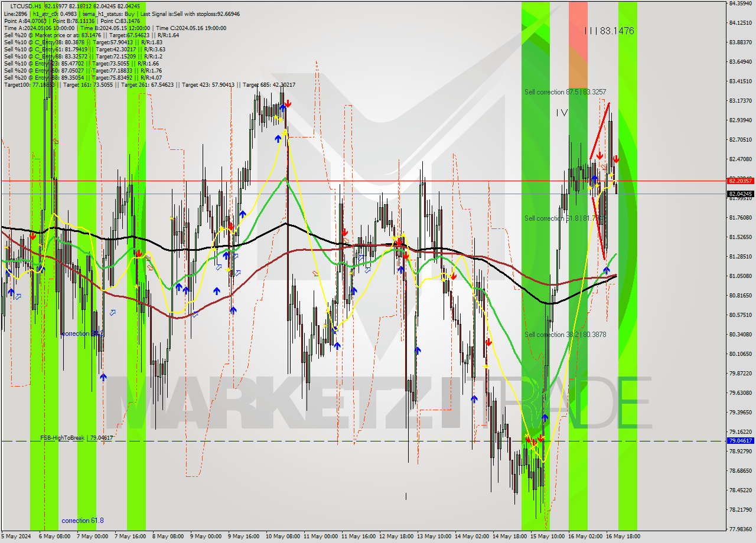Screen dimensions: 756x543
Task: Click '9 May 16:00' on the time axis
Action: [x=243, y=537]
